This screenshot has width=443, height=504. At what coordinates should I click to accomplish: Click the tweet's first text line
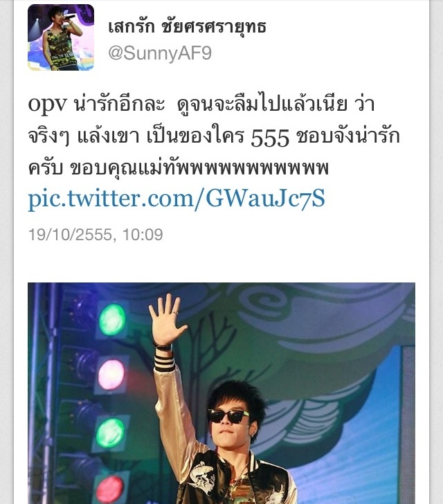click(201, 105)
